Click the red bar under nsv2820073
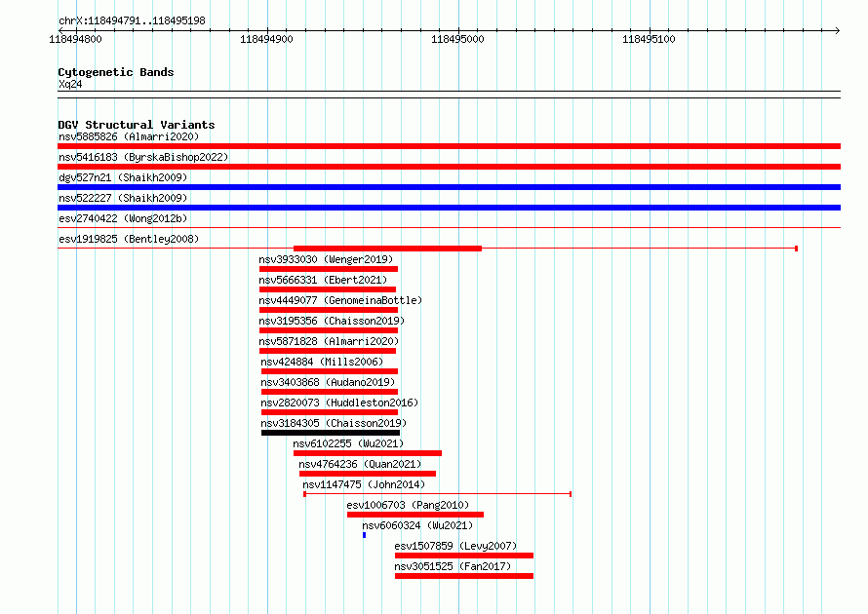 (x=330, y=412)
